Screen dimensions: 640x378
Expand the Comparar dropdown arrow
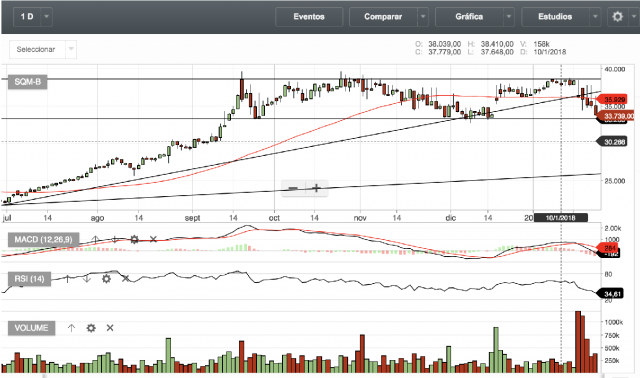(423, 17)
